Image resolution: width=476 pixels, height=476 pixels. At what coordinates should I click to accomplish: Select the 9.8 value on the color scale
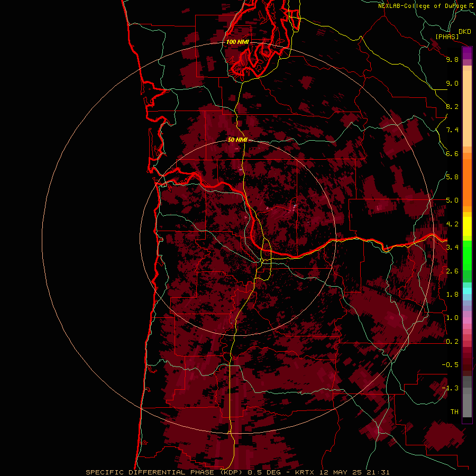click(x=452, y=60)
